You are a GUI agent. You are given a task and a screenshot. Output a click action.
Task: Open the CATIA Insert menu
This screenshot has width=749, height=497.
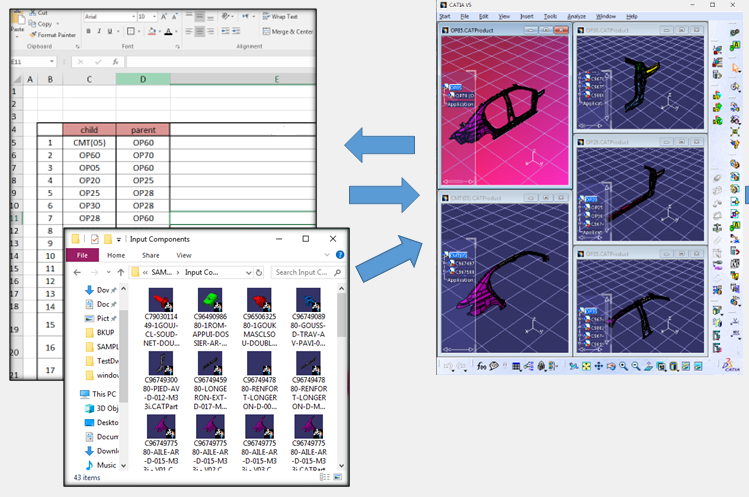pos(526,16)
